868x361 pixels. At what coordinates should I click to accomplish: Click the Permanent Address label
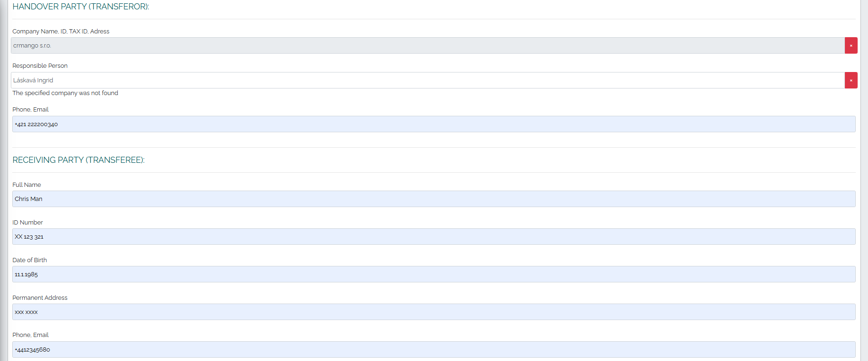click(x=40, y=298)
